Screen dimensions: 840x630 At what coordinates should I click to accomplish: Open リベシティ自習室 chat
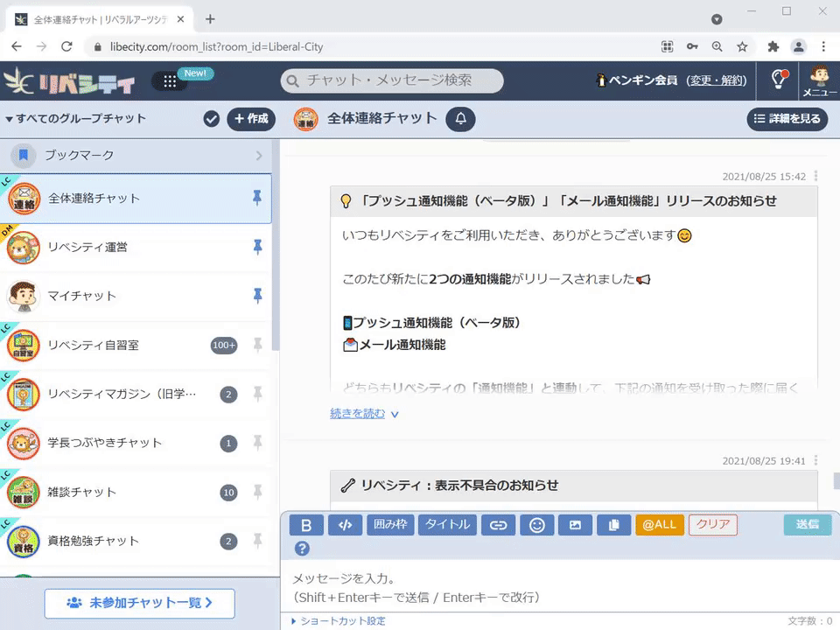click(136, 345)
